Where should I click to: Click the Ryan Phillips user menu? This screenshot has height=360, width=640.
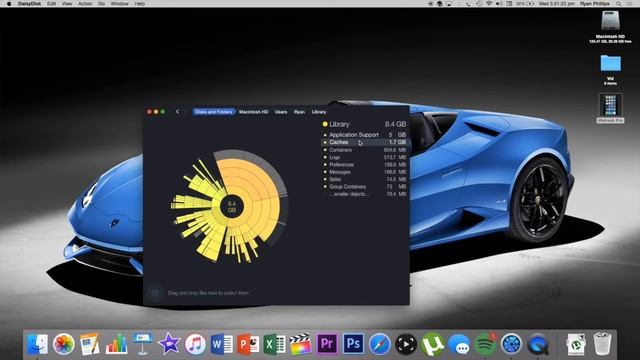coord(595,4)
